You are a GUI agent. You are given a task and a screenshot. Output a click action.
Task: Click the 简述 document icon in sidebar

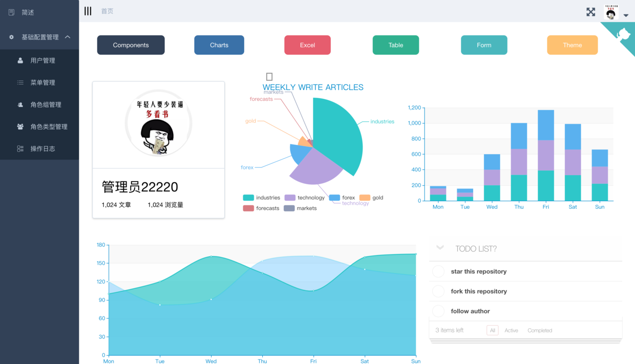(12, 12)
